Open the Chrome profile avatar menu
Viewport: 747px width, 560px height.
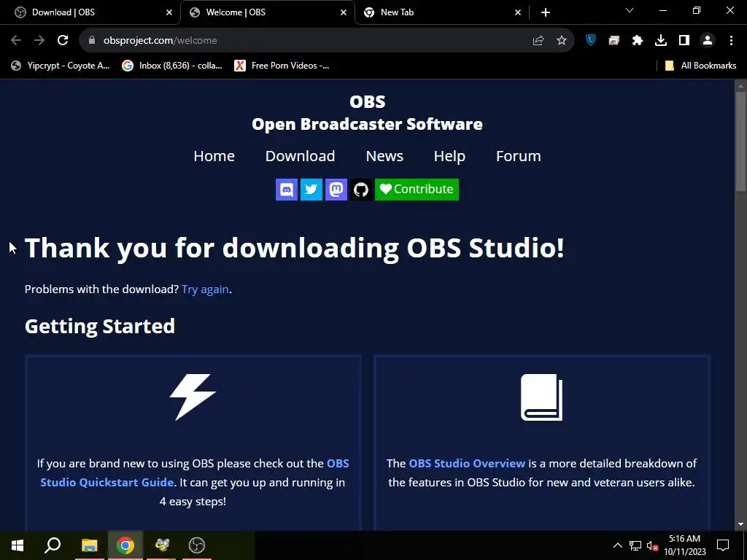coord(708,41)
